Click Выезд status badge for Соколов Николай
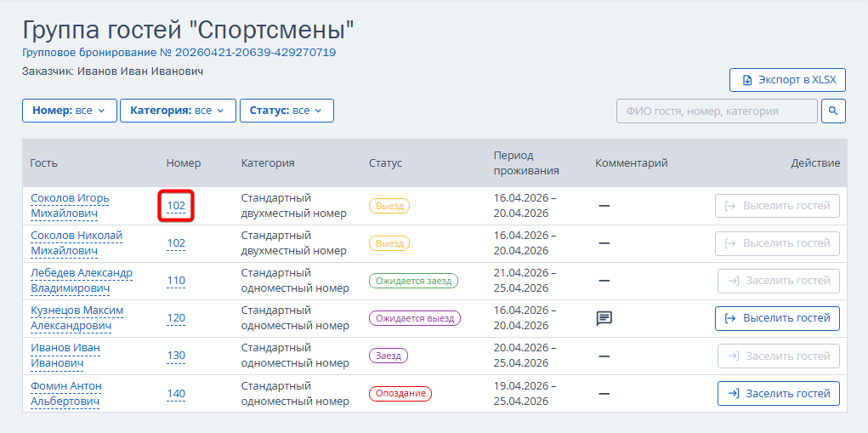The width and height of the screenshot is (868, 433). [389, 243]
